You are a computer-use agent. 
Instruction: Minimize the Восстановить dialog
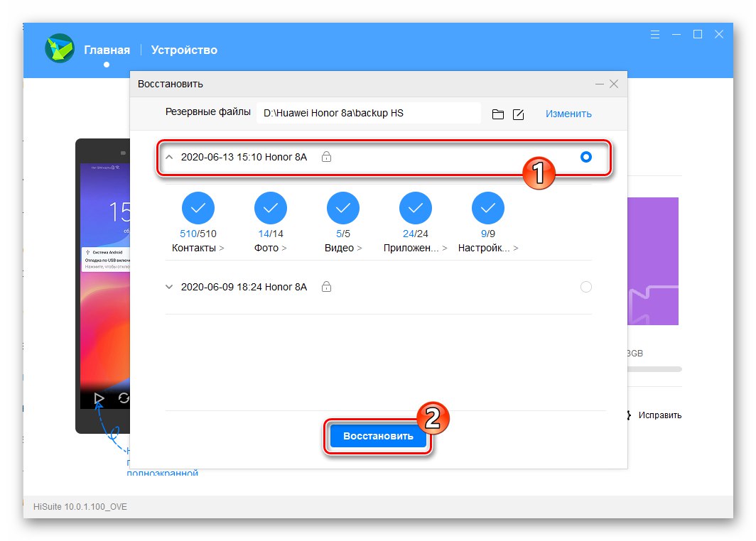point(599,84)
